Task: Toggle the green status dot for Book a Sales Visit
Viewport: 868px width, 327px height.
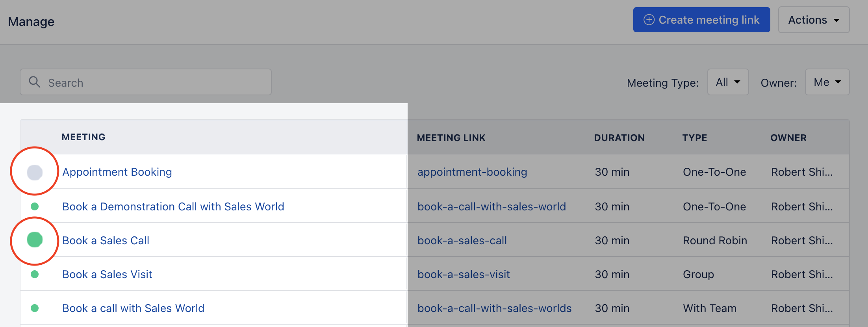Action: click(x=35, y=274)
